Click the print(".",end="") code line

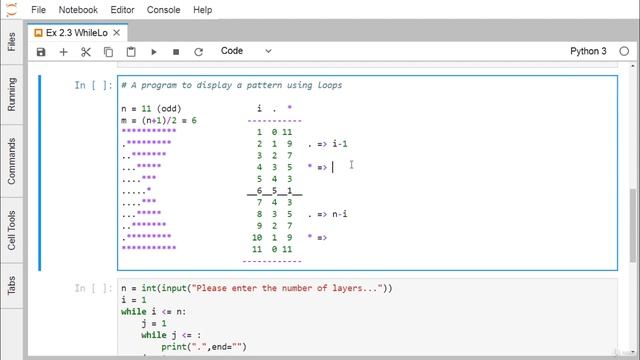tap(204, 347)
